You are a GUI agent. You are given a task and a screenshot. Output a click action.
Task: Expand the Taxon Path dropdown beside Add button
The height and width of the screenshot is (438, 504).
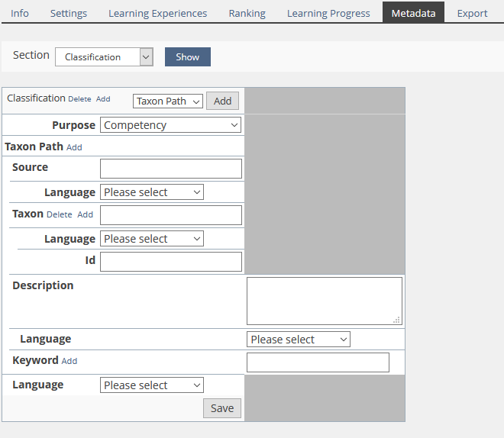coord(167,101)
